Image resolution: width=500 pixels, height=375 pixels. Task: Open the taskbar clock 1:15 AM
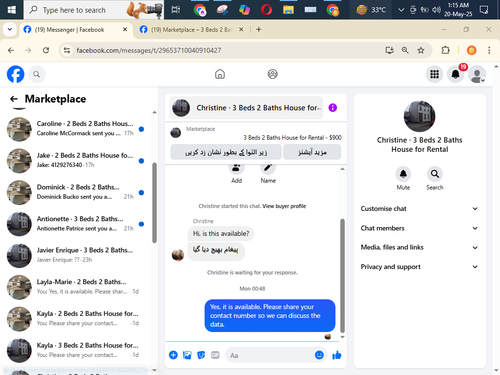[x=458, y=10]
